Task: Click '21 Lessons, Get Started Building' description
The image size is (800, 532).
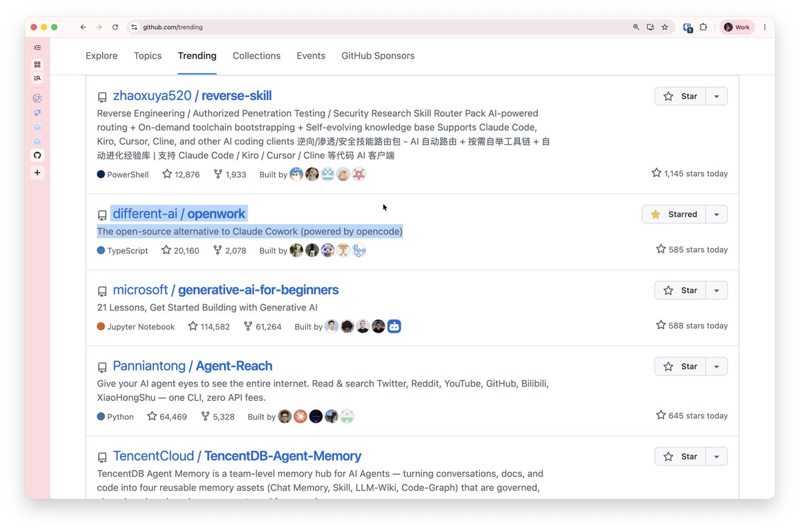Action: tap(207, 308)
